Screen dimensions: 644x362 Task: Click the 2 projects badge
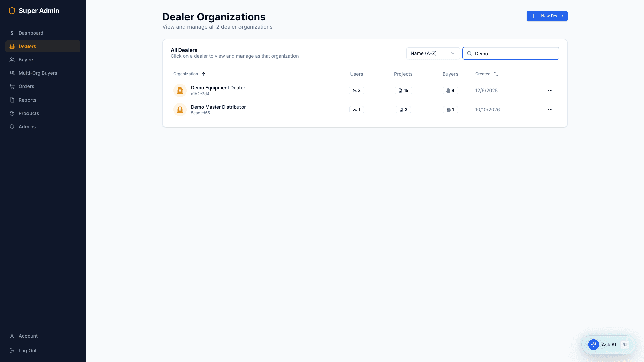[x=403, y=110]
